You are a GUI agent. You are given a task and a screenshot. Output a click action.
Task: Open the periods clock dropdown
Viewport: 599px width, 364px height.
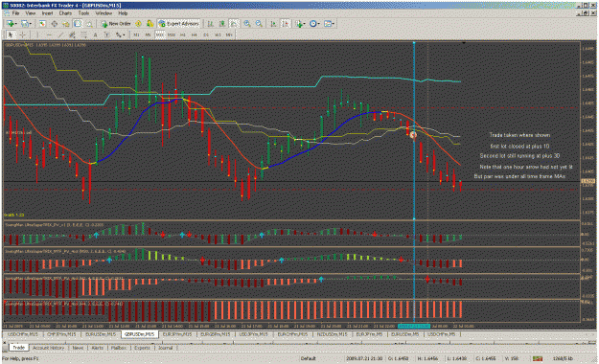[x=314, y=24]
